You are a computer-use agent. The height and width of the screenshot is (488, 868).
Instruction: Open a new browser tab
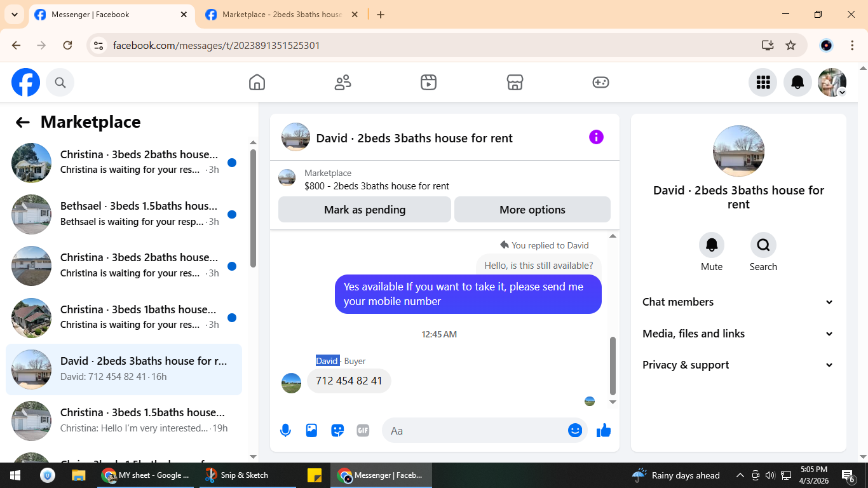click(381, 15)
